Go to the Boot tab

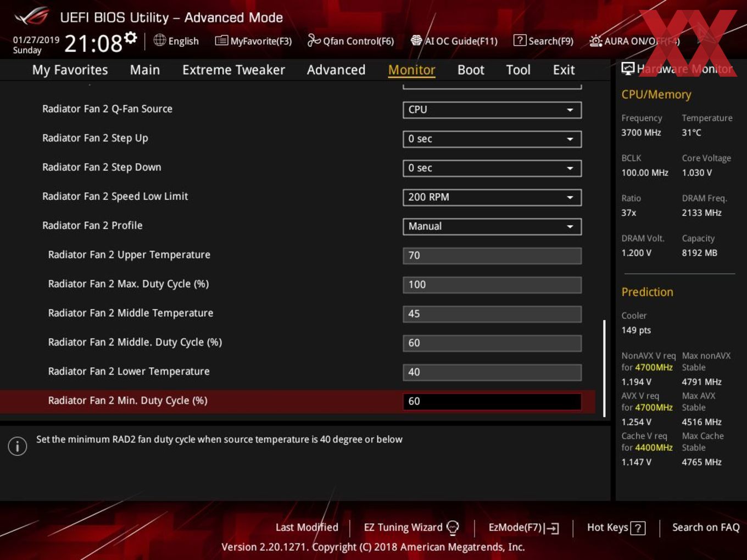coord(471,70)
